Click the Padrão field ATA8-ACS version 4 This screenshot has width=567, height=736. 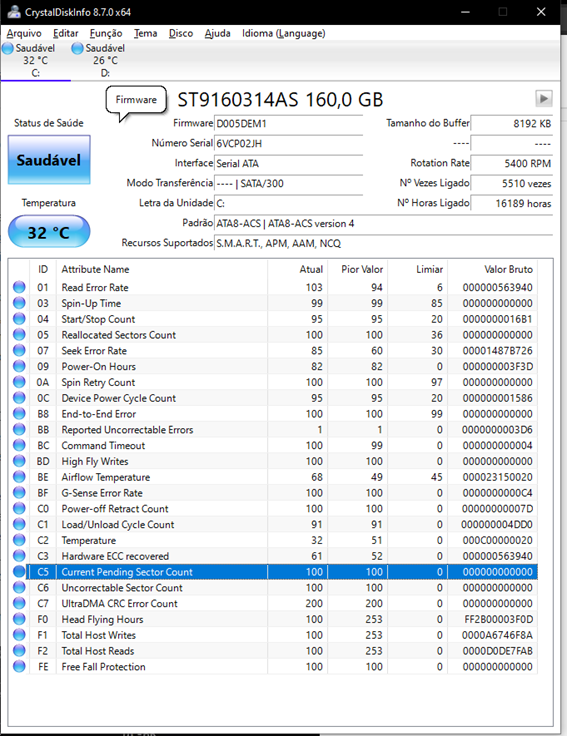383,223
